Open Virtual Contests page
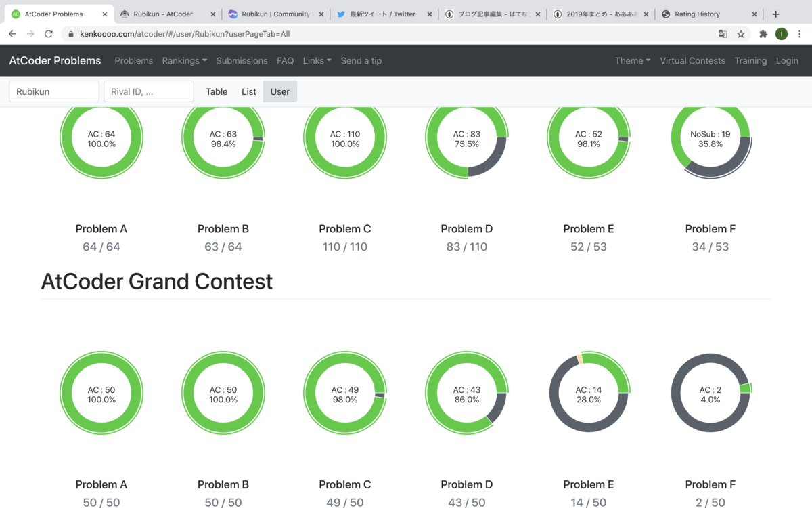Image resolution: width=812 pixels, height=508 pixels. (693, 60)
